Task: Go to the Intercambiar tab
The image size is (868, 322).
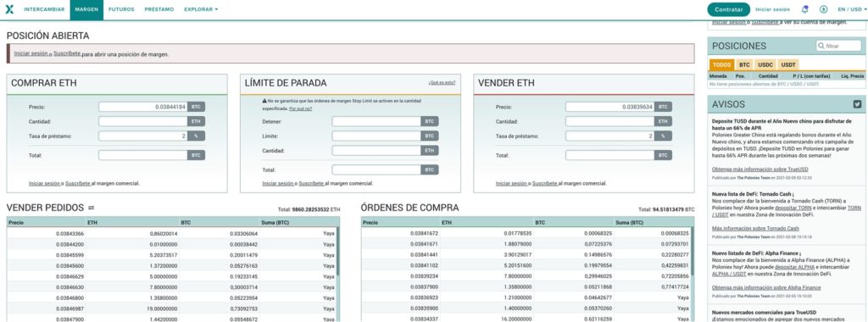Action: click(x=44, y=9)
